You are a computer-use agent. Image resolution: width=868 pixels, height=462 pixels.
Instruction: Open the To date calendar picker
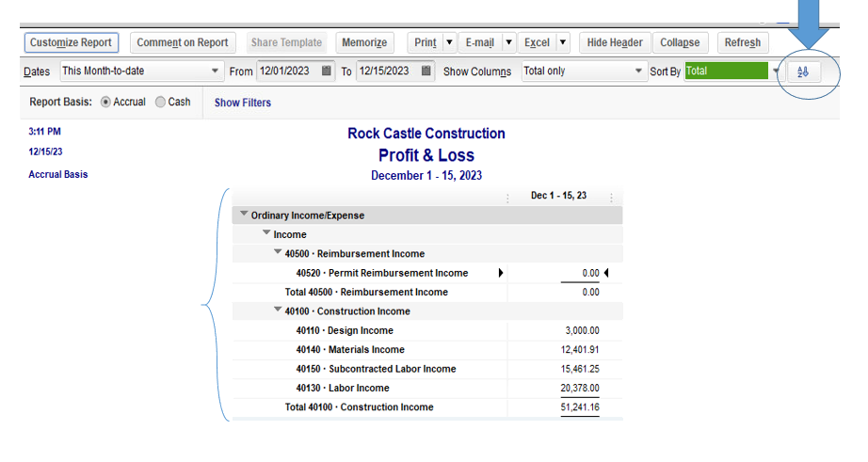(x=426, y=71)
